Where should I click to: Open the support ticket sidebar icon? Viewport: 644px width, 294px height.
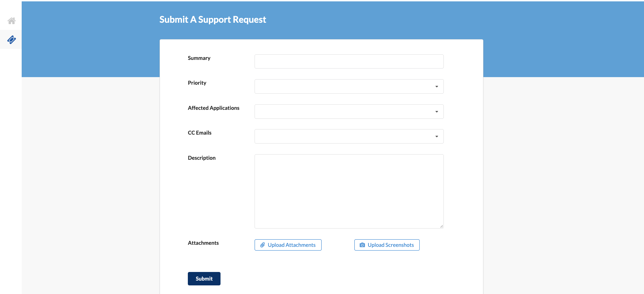11,40
